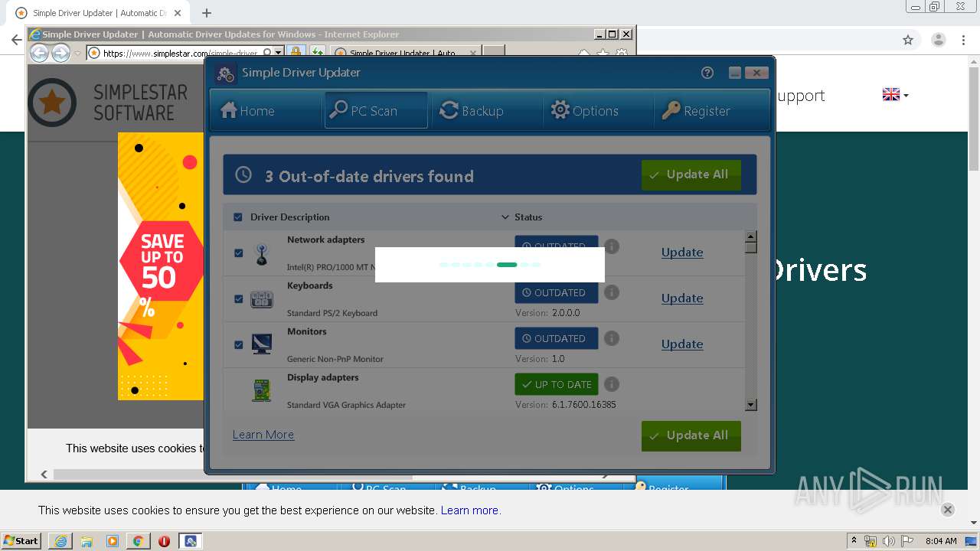Uncheck the Network adapters checkbox
The height and width of the screenshot is (551, 980).
(x=238, y=253)
